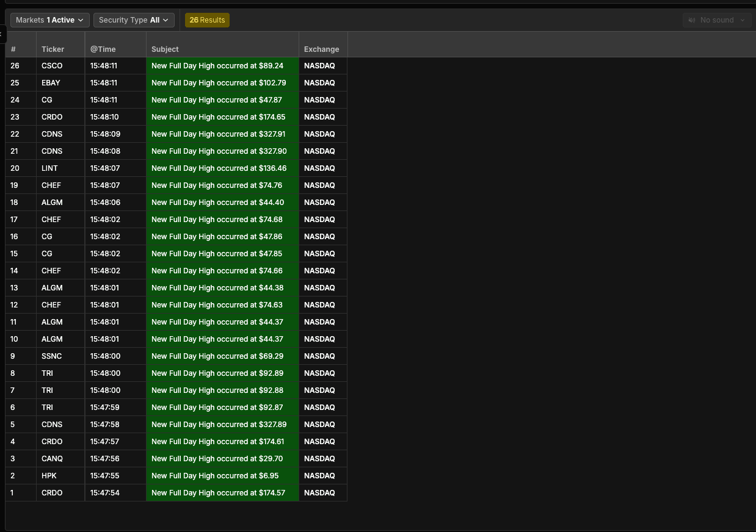Click the subject with price $136.46
Image resolution: width=756 pixels, height=532 pixels.
point(222,168)
